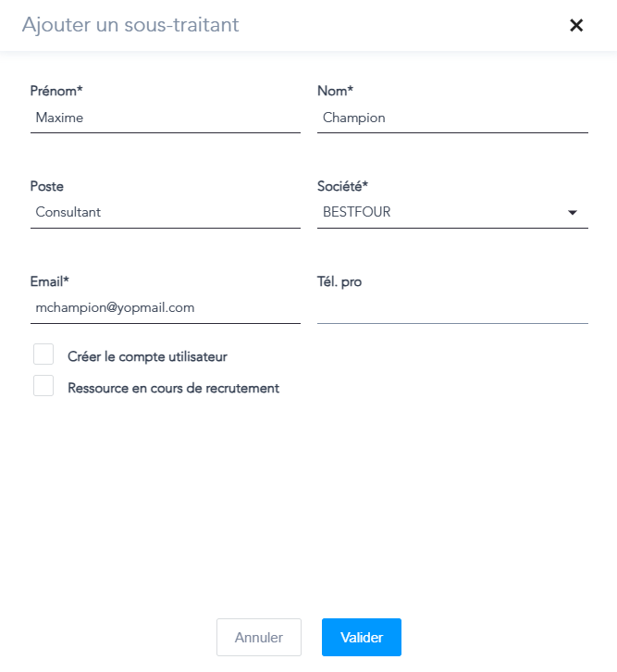The width and height of the screenshot is (617, 672).
Task: Click the Société* field label
Action: 343,186
